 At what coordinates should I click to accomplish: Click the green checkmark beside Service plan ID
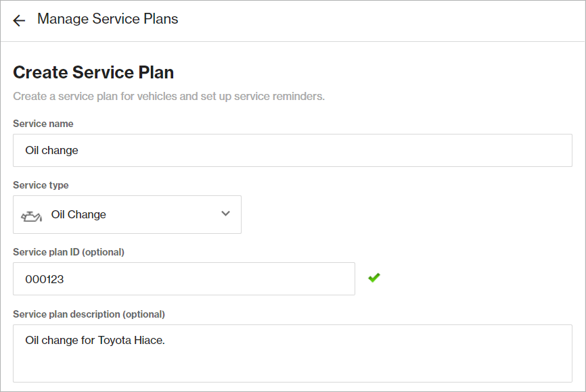[374, 278]
